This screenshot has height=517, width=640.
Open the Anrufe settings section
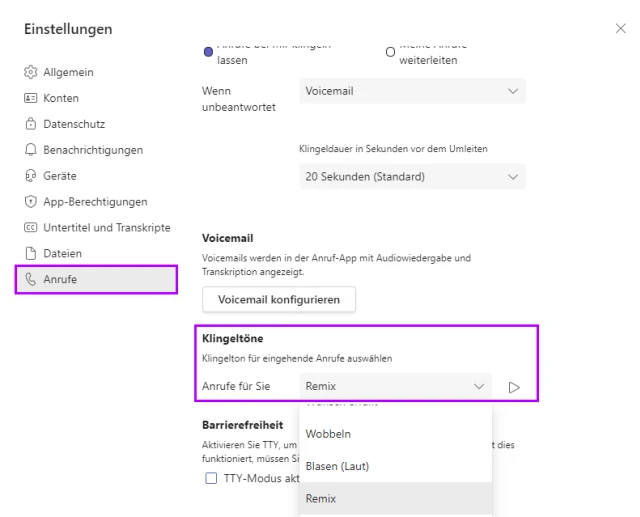click(x=97, y=279)
